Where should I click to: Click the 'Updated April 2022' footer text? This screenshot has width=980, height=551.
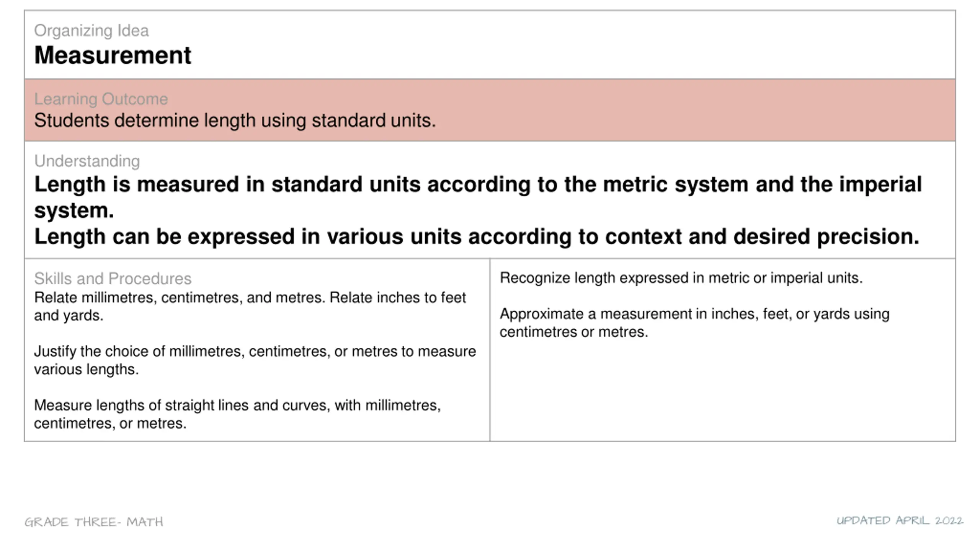[900, 520]
